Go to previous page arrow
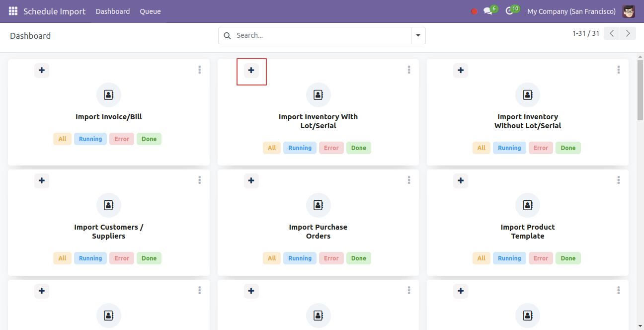This screenshot has width=644, height=330. coord(612,33)
